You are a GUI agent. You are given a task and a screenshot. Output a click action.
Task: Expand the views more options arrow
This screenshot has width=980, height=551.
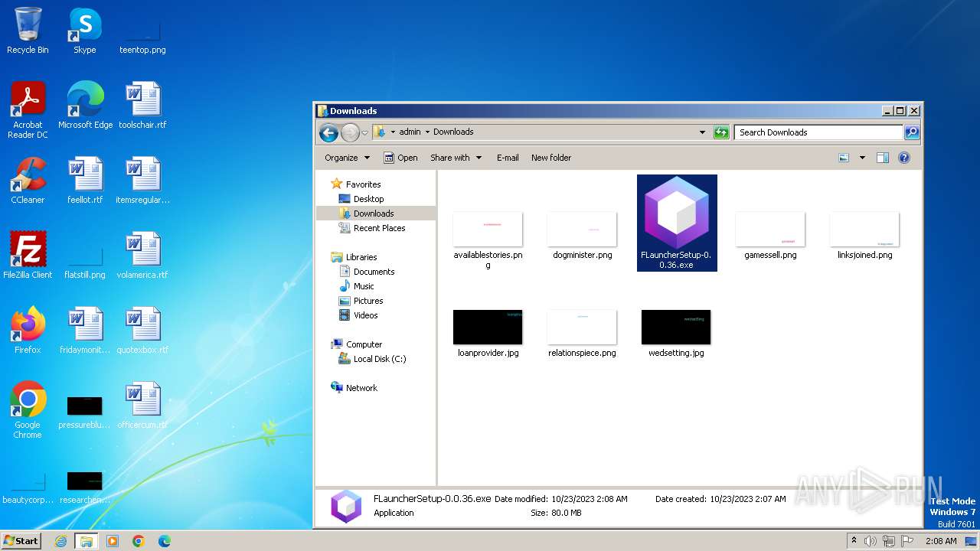click(x=862, y=158)
